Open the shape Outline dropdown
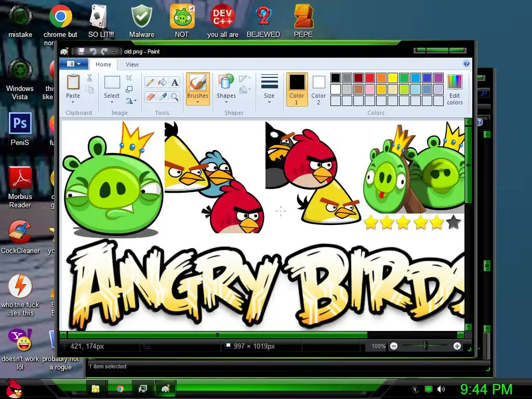The width and height of the screenshot is (532, 399). (x=245, y=78)
